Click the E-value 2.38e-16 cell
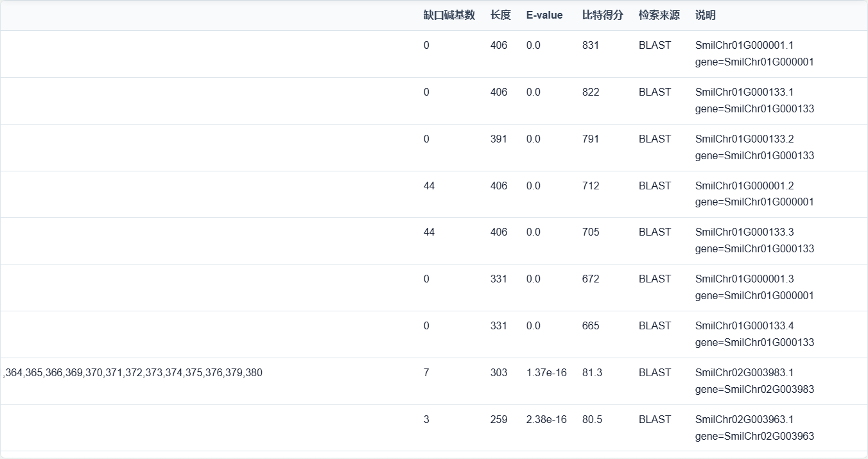868x459 pixels. (546, 420)
